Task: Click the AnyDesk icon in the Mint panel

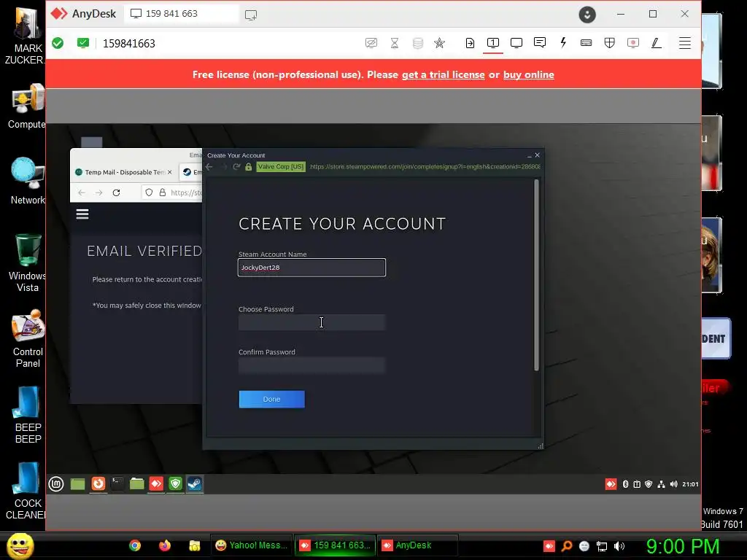Action: click(x=156, y=484)
